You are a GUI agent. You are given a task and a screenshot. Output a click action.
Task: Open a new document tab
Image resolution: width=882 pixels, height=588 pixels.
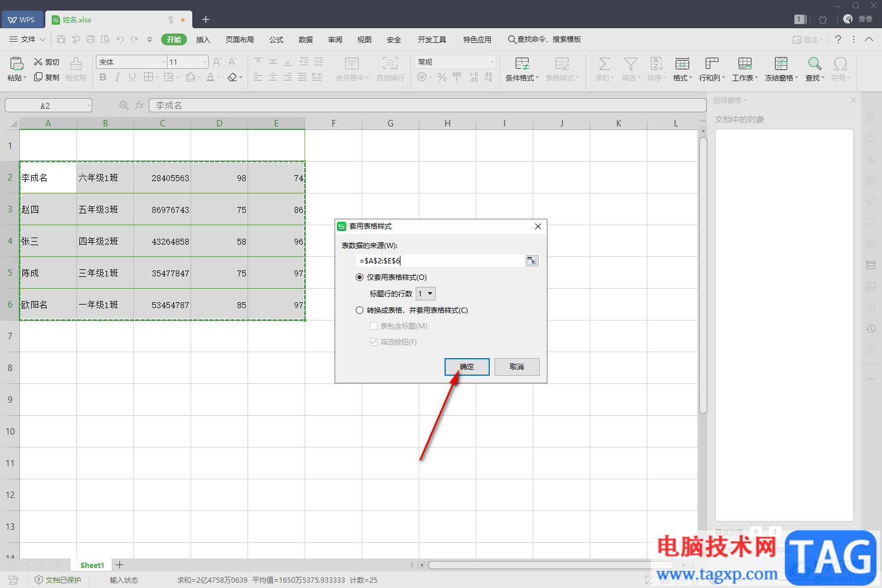(x=206, y=19)
